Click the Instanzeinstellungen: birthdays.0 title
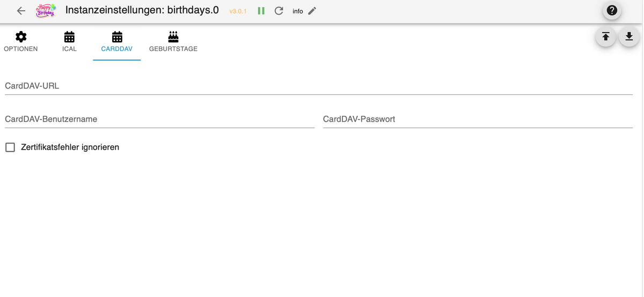Viewport: 644px width, 297px height. click(142, 10)
